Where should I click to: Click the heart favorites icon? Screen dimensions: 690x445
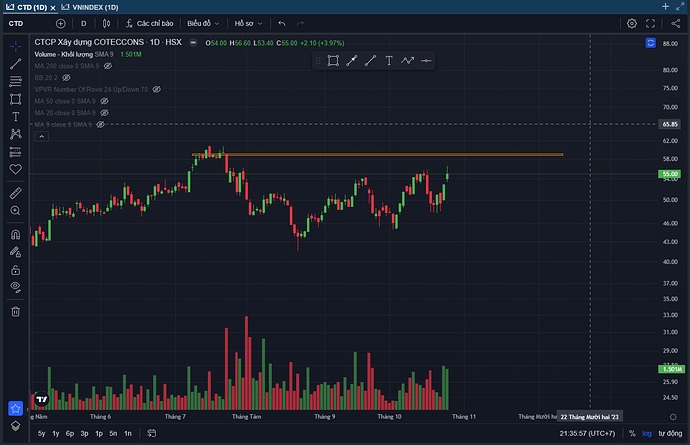point(15,169)
